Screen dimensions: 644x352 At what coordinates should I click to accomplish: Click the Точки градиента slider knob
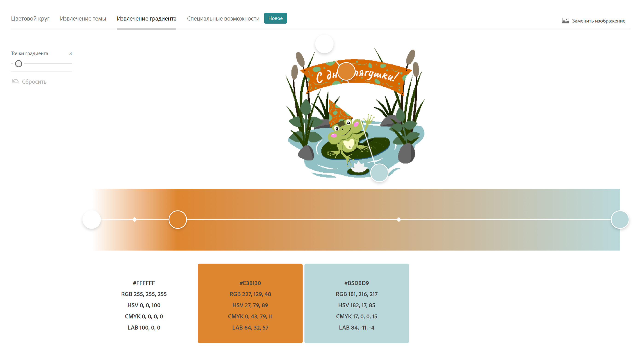tap(18, 64)
